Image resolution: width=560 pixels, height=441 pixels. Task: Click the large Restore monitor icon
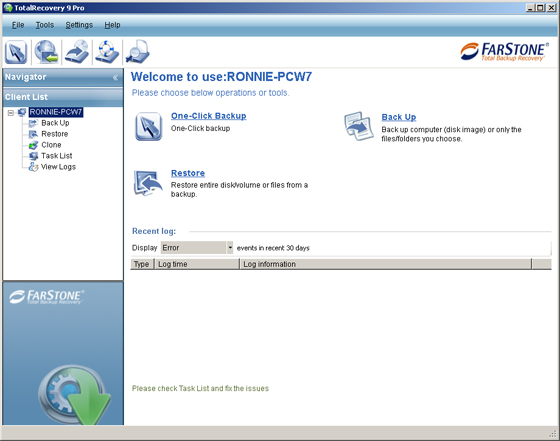148,183
